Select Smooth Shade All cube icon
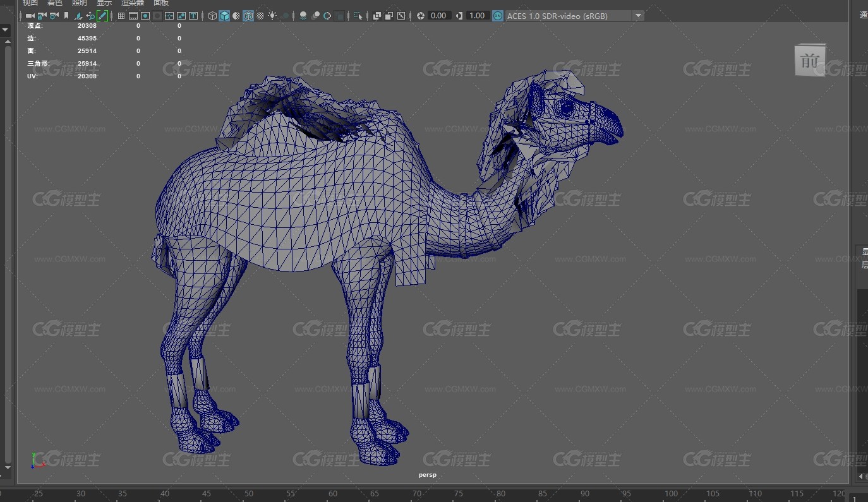The image size is (868, 502). 224,16
